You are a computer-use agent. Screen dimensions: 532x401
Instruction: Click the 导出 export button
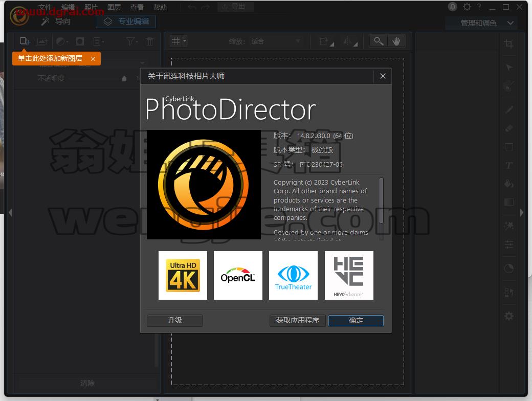coord(235,7)
